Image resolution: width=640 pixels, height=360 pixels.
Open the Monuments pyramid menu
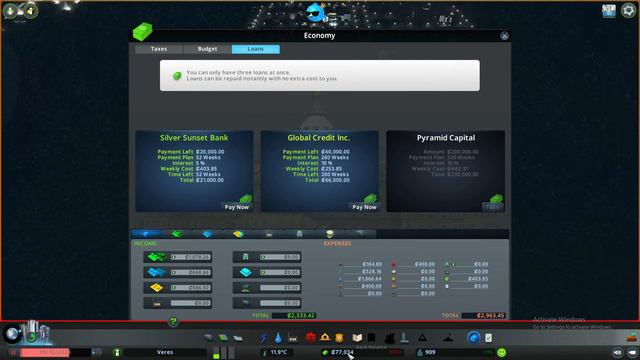coord(422,338)
